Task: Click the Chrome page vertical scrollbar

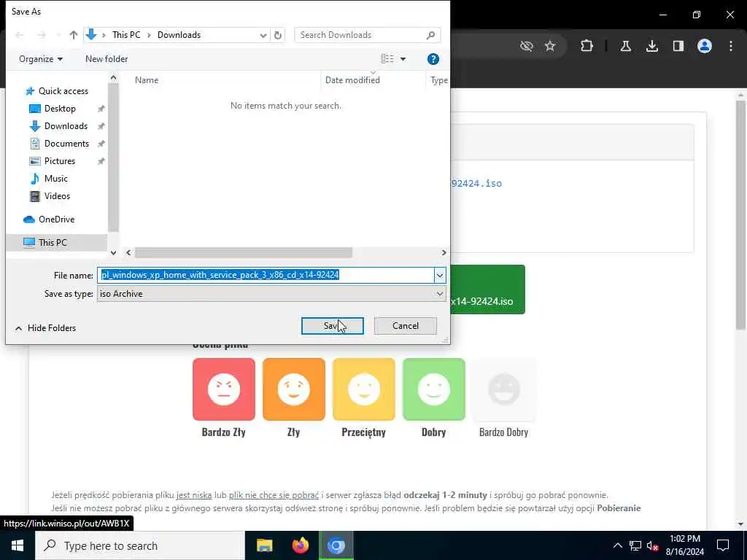Action: point(740,214)
